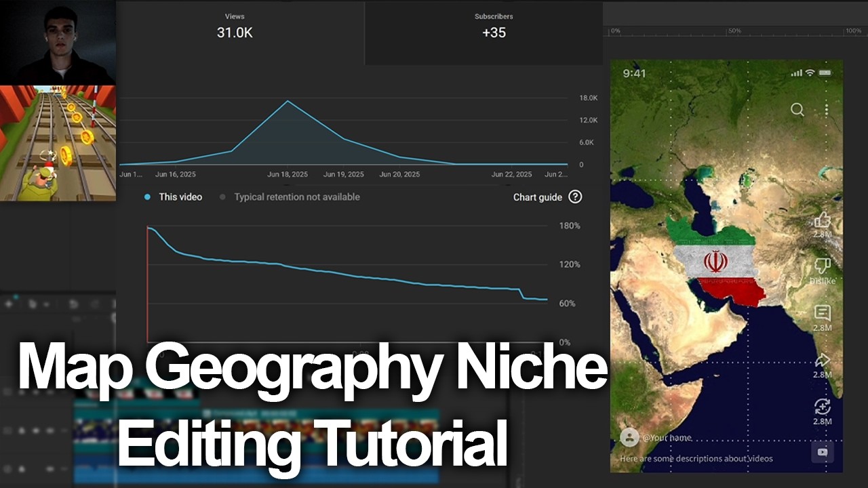868x488 pixels.
Task: Tap the thumbs-down Dislike icon
Action: [823, 266]
